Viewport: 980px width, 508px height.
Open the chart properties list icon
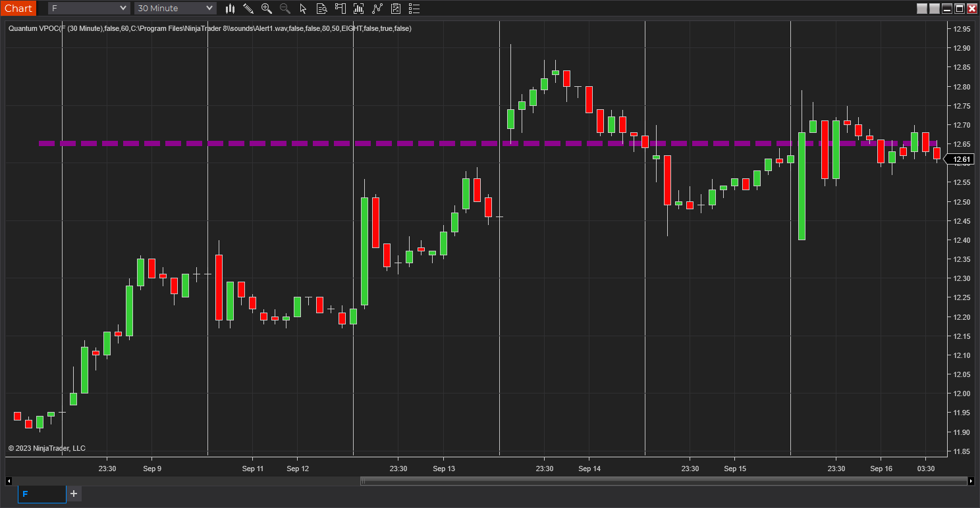click(414, 9)
